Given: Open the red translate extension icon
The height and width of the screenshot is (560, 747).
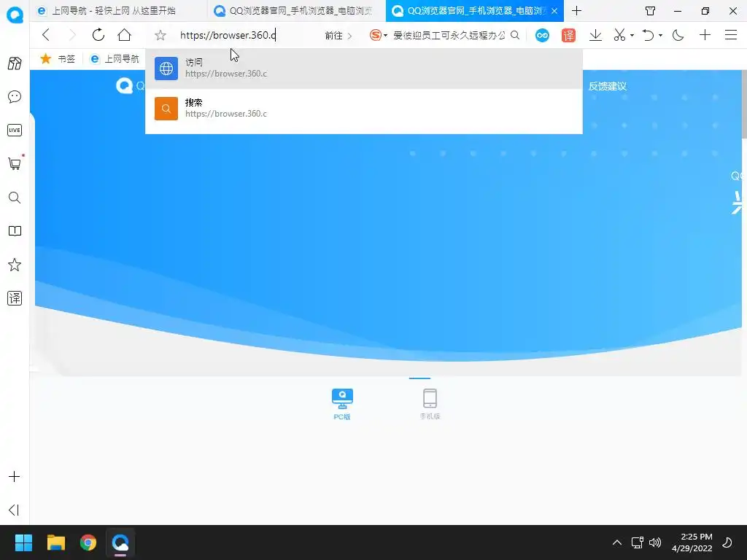Looking at the screenshot, I should (x=568, y=35).
